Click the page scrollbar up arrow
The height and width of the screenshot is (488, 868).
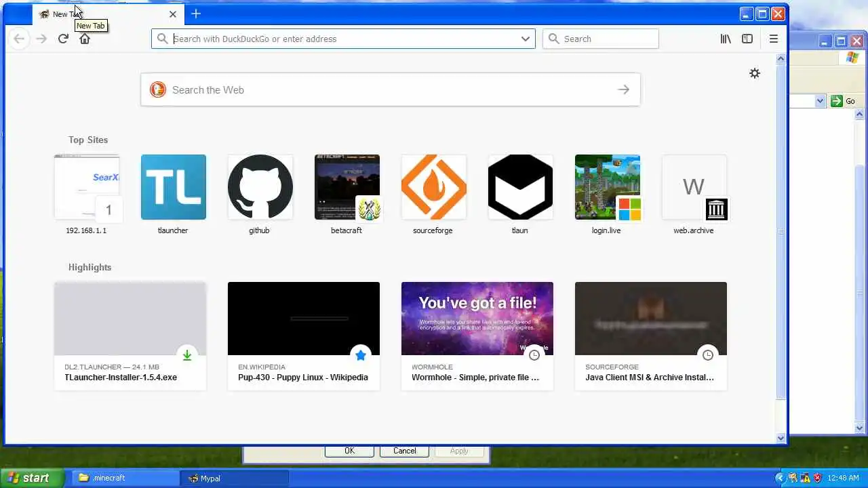coord(781,59)
